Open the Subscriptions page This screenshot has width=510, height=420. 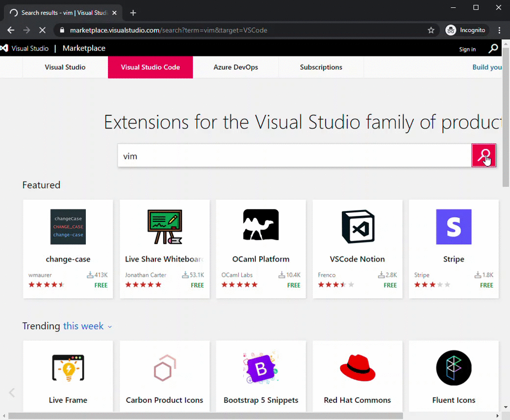click(321, 67)
